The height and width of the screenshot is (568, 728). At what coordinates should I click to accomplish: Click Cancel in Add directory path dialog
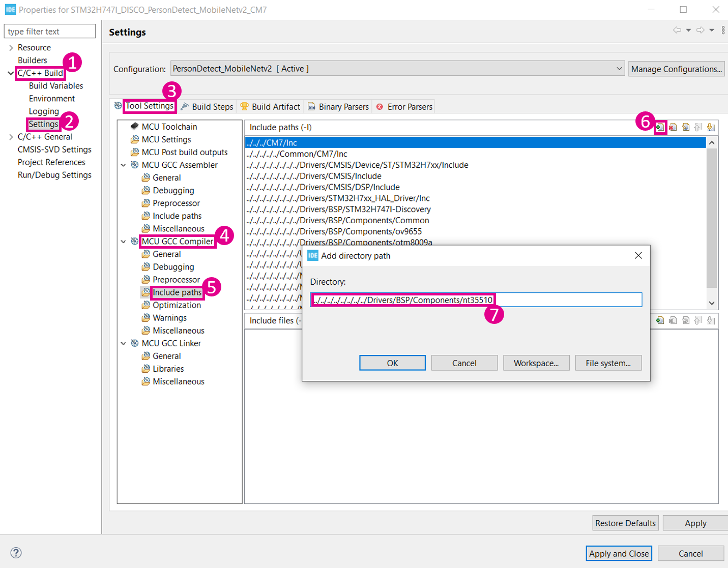coord(464,363)
